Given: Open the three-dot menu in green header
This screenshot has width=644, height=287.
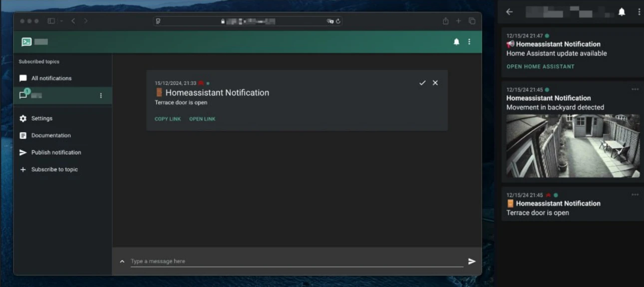Looking at the screenshot, I should point(469,42).
